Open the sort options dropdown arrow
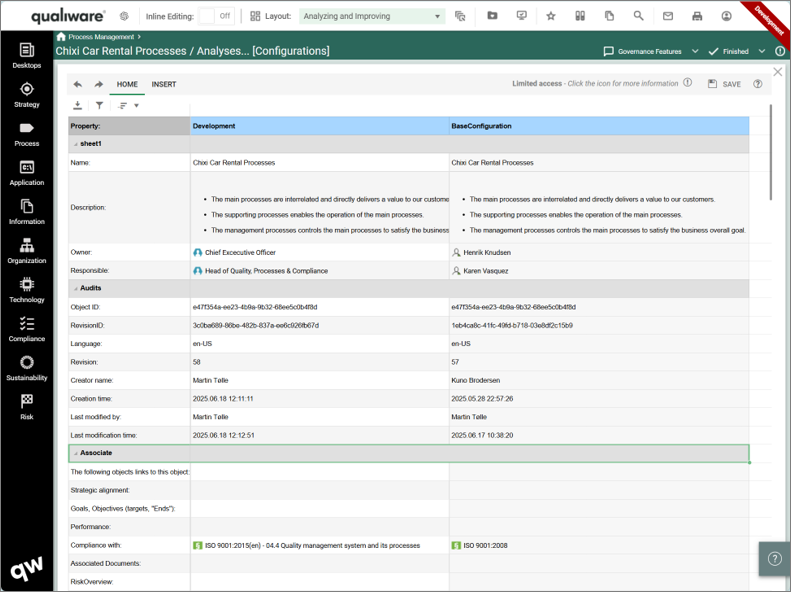 coord(136,105)
